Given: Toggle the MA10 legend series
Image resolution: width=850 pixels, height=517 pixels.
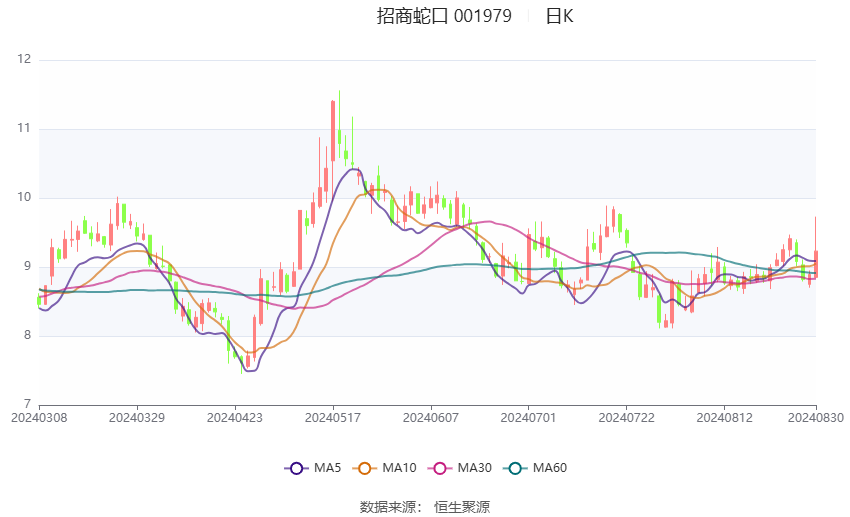Looking at the screenshot, I should pyautogui.click(x=385, y=468).
